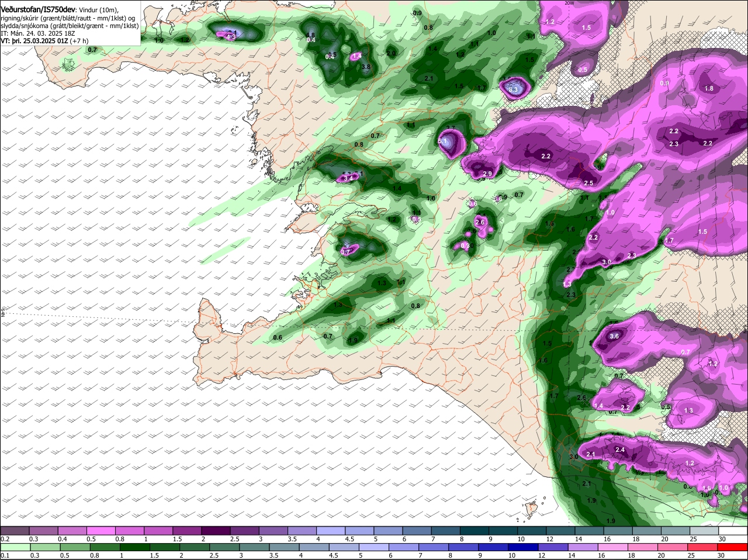
Task: Click the '6.3' precipitation value on map
Action: click(x=513, y=90)
